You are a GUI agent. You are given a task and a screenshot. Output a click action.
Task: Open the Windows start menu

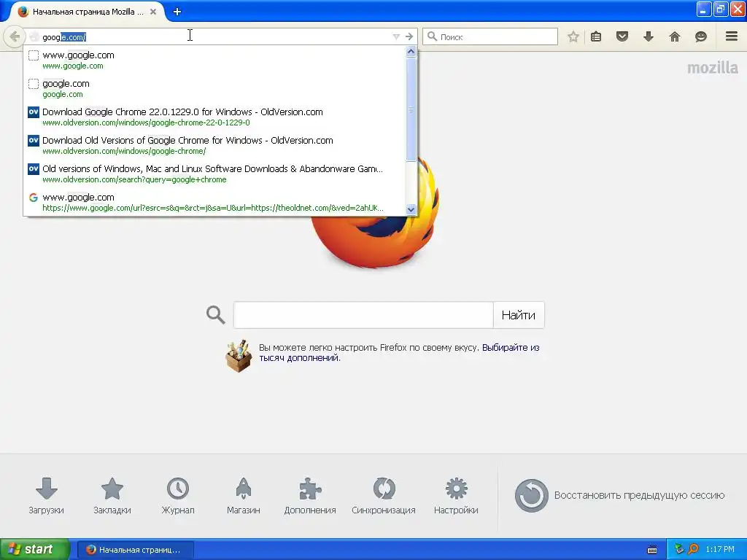click(x=34, y=549)
